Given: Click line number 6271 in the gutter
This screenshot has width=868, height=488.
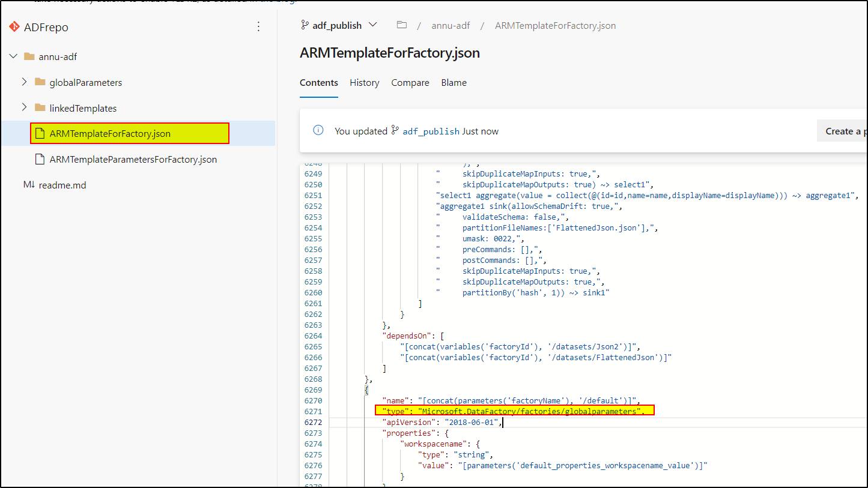Looking at the screenshot, I should pos(312,411).
